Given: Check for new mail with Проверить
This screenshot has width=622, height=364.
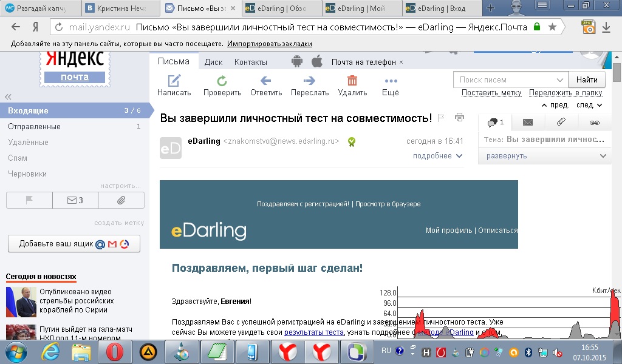Looking at the screenshot, I should pos(222,86).
